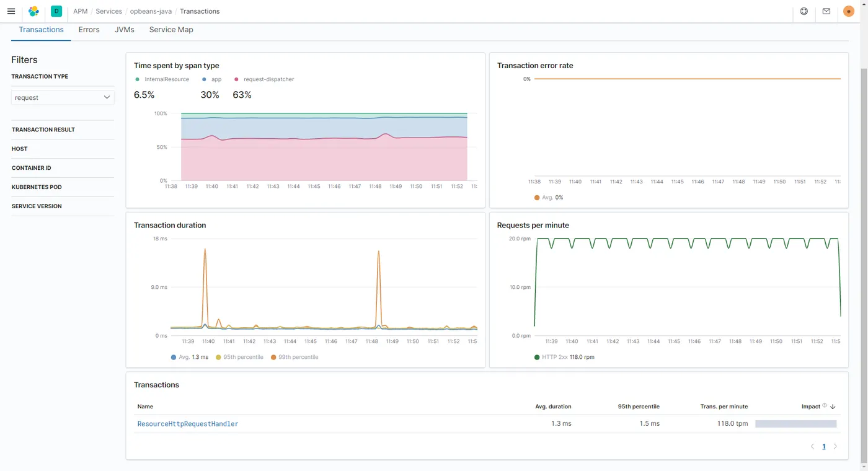Click the Transactions breadcrumb text
The width and height of the screenshot is (868, 471).
[x=200, y=11]
